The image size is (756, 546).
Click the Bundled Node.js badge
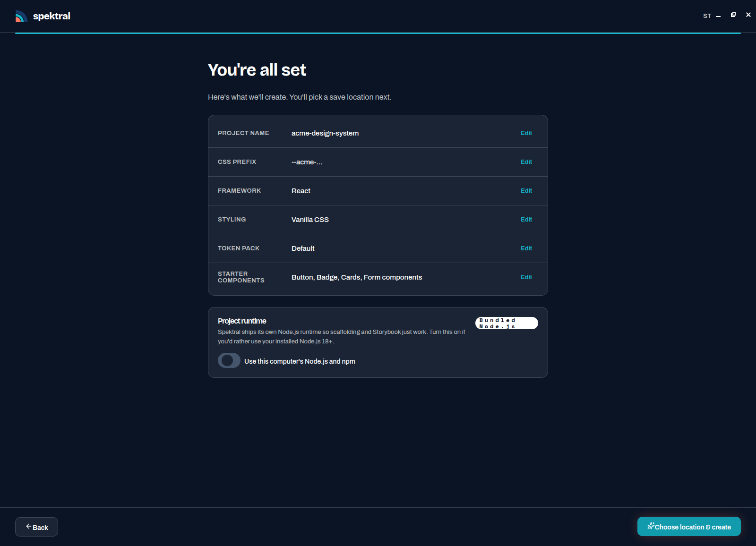click(x=507, y=323)
